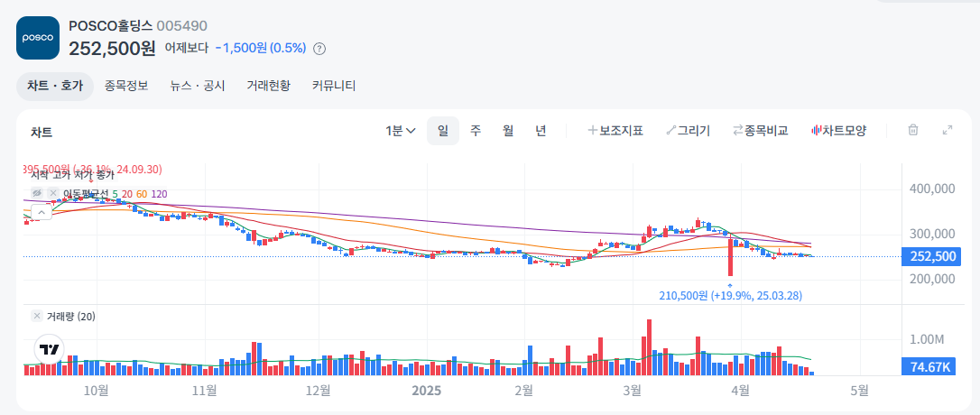Open the 커뮤니티 tab
Viewport: 980px width, 415px height.
[x=334, y=87]
